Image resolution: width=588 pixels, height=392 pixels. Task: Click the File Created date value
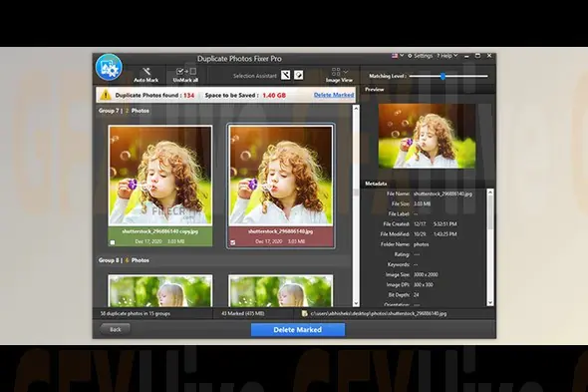click(436, 224)
